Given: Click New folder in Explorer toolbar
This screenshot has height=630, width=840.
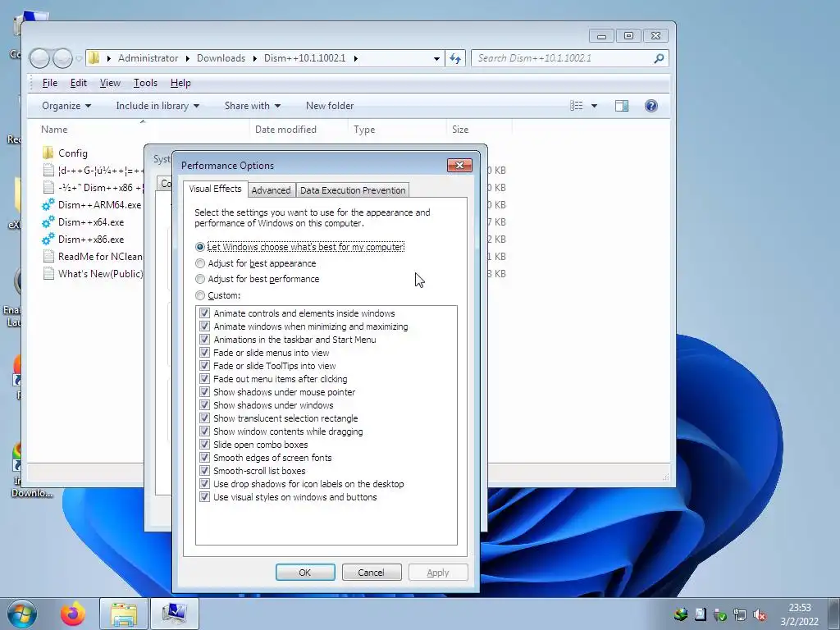Looking at the screenshot, I should 330,106.
